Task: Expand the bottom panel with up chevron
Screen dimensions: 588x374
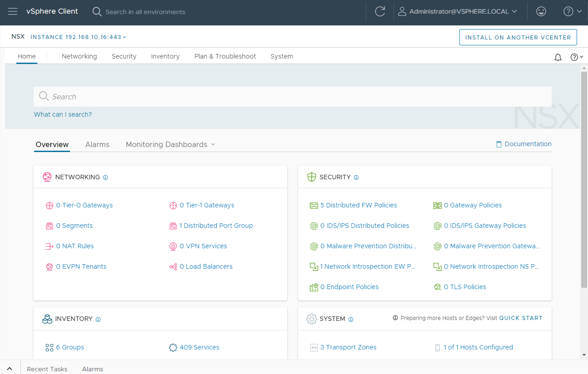Action: click(x=10, y=369)
